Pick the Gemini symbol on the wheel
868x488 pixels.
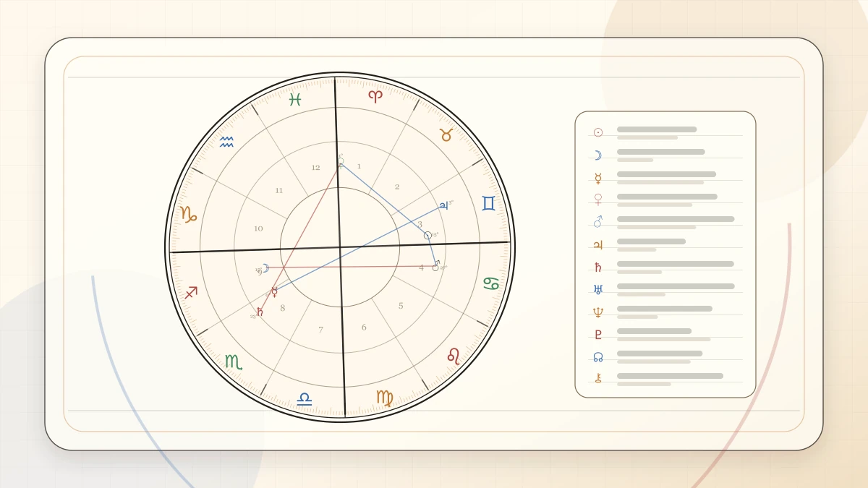click(489, 203)
